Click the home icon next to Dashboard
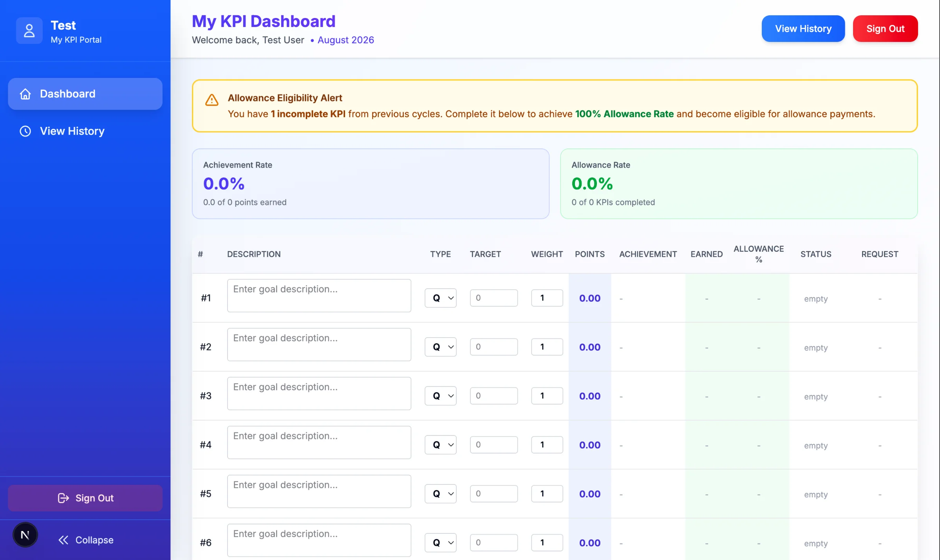 (x=25, y=94)
